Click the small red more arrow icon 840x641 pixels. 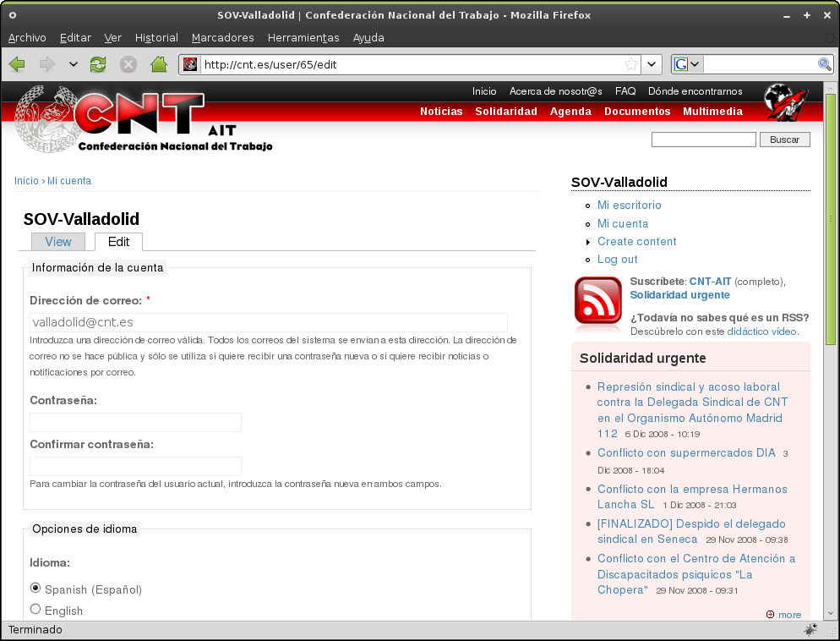[x=771, y=614]
